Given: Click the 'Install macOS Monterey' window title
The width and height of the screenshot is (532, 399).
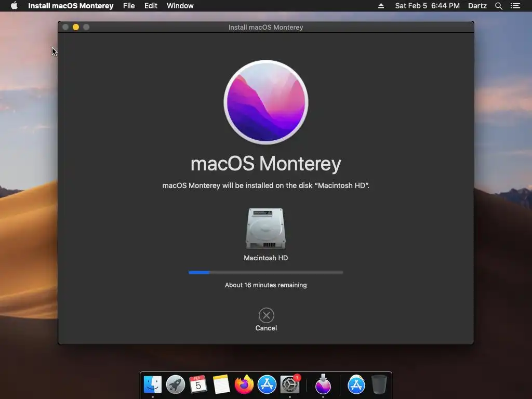Looking at the screenshot, I should (x=265, y=27).
